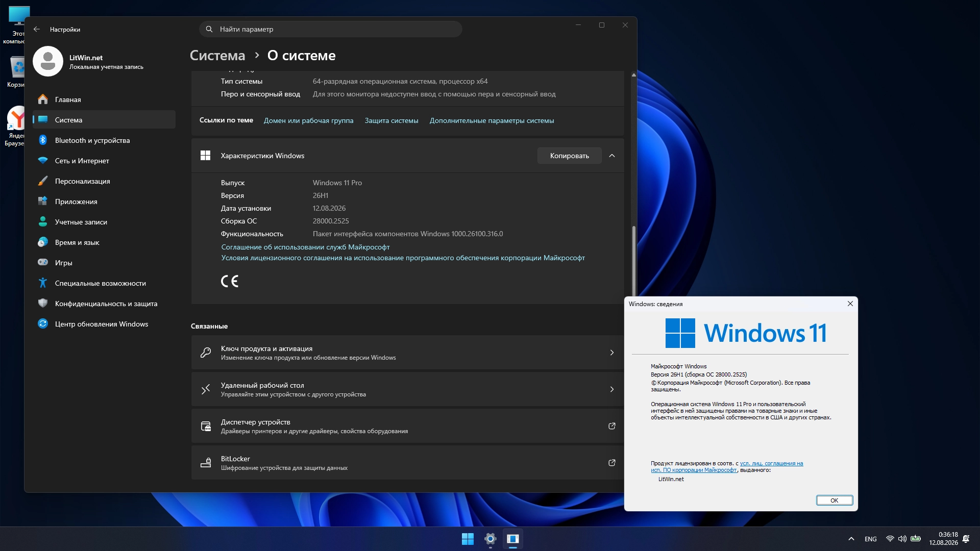Open Игры in the Settings sidebar
Screen dimensions: 980x551
click(104, 263)
